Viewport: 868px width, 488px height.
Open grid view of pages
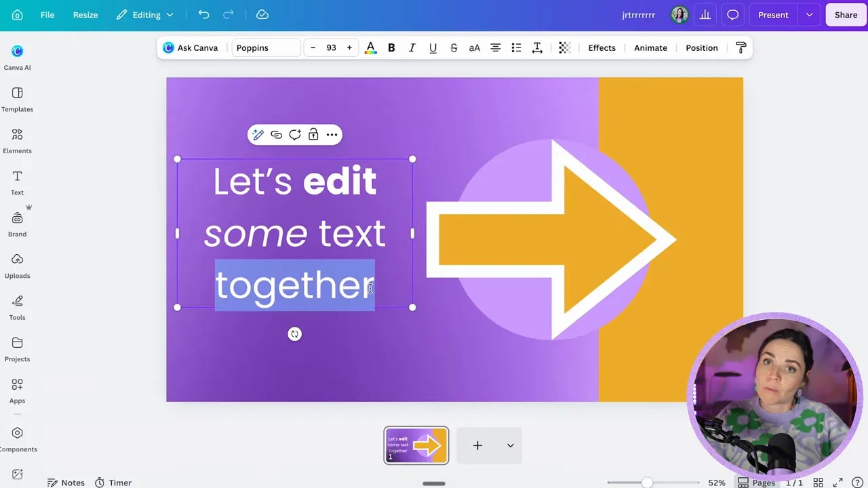(x=818, y=483)
